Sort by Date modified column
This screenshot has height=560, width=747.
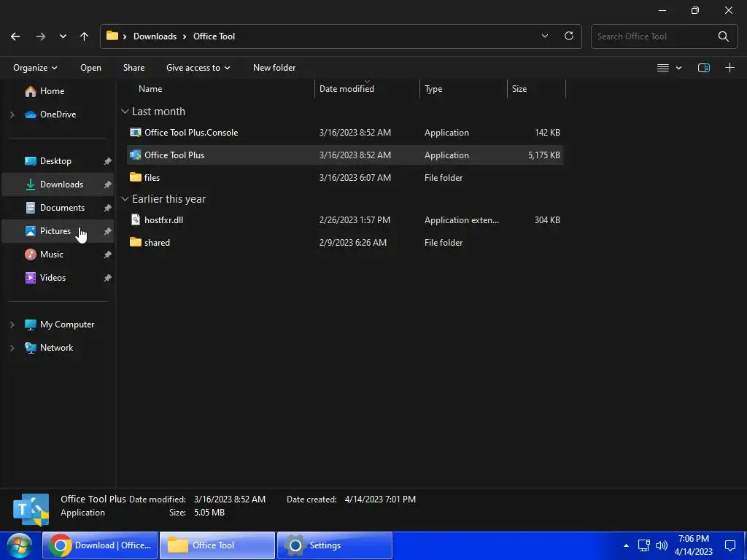347,88
